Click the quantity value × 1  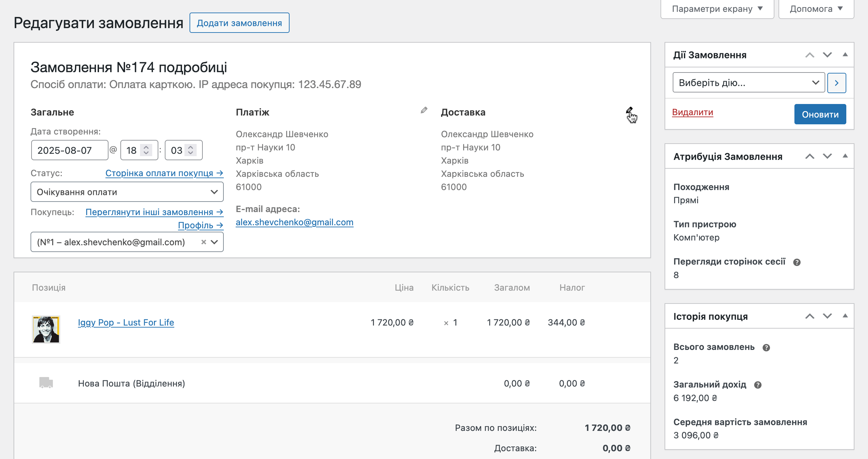pos(451,322)
